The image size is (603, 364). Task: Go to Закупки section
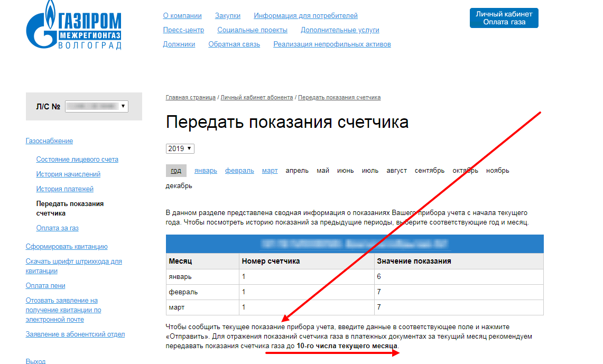coord(228,16)
